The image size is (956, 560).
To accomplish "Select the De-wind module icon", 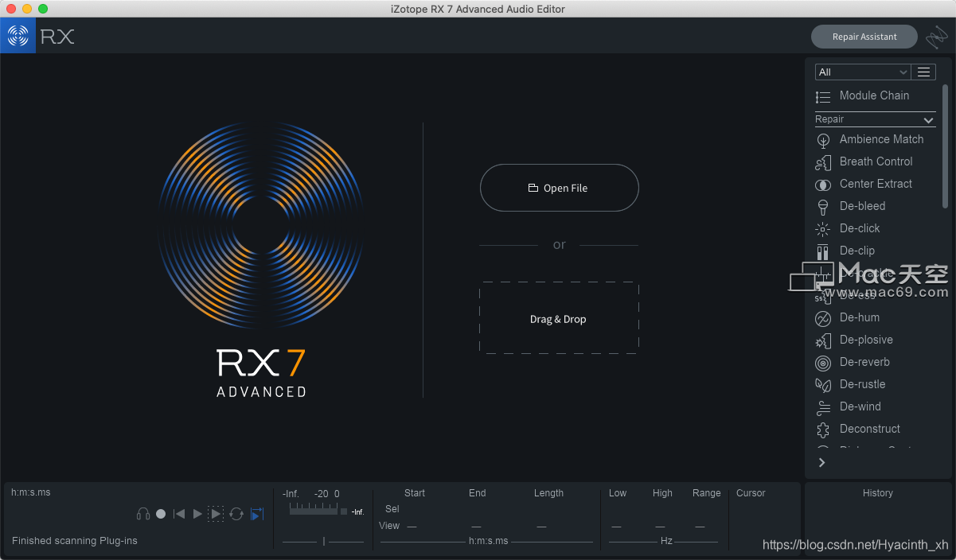I will (823, 407).
